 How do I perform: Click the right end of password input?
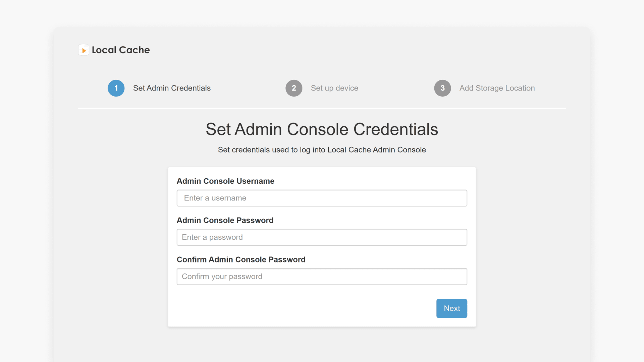460,237
